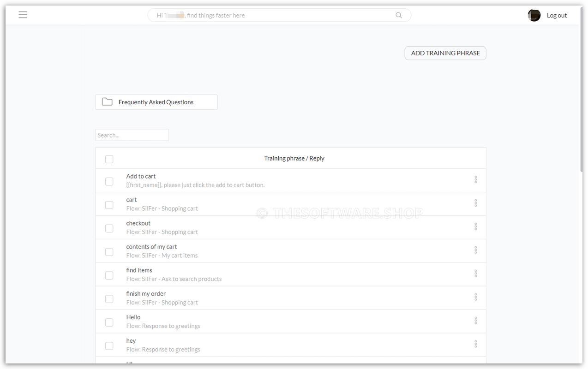The image size is (588, 369).
Task: Click the folder icon beside Frequently Asked Questions
Action: tap(107, 101)
